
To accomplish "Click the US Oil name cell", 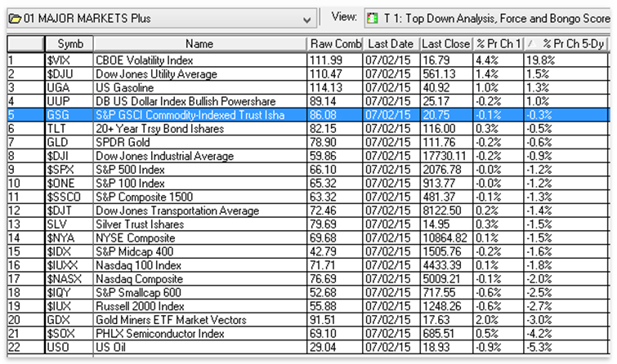I will point(200,348).
